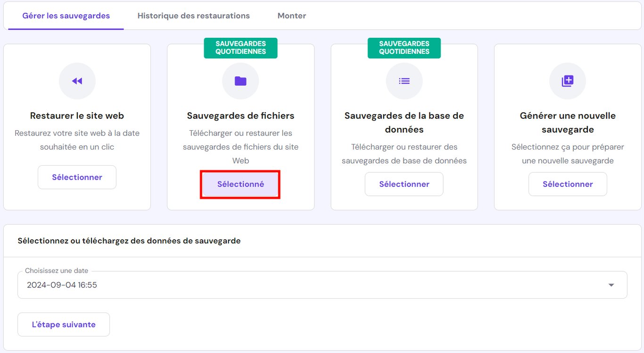Open the date picker showing 2024-09-04 16:55
Image resolution: width=644 pixels, height=353 pixels.
pyautogui.click(x=322, y=285)
